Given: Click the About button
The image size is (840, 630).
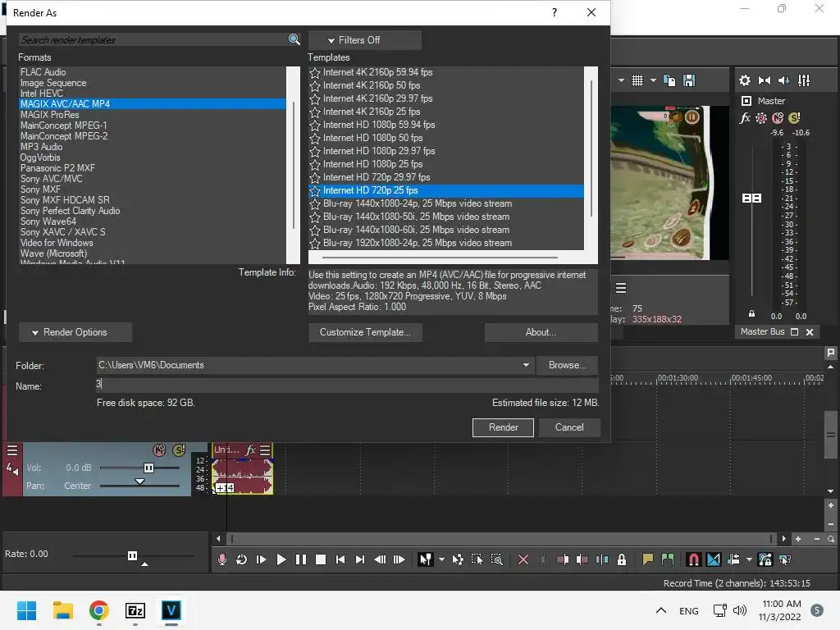Looking at the screenshot, I should (x=541, y=332).
